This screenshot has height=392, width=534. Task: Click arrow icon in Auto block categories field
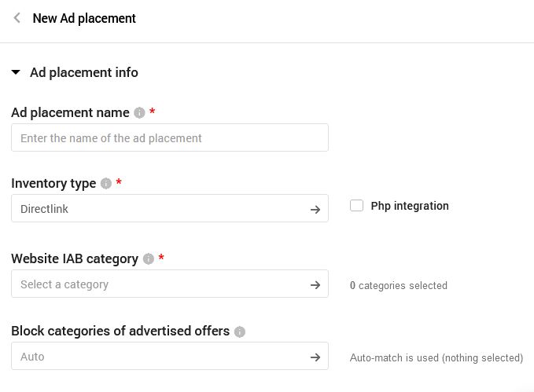[315, 357]
